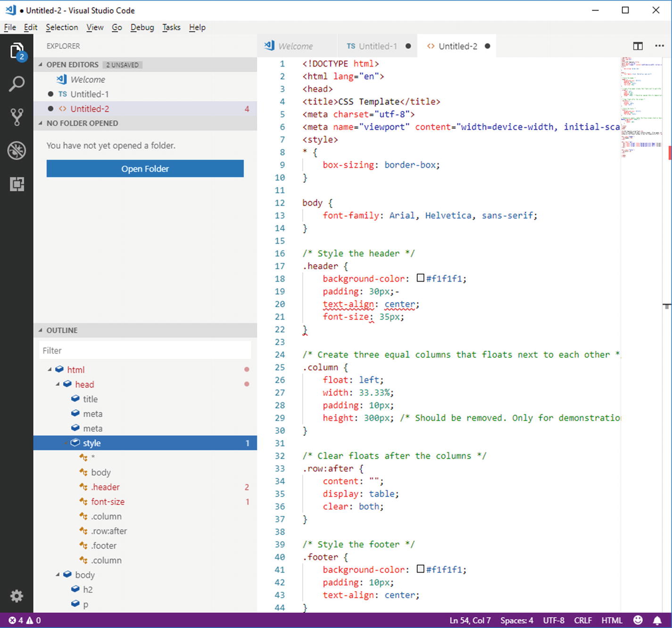Collapse the html node in outline
Viewport: 672px width, 628px height.
50,370
